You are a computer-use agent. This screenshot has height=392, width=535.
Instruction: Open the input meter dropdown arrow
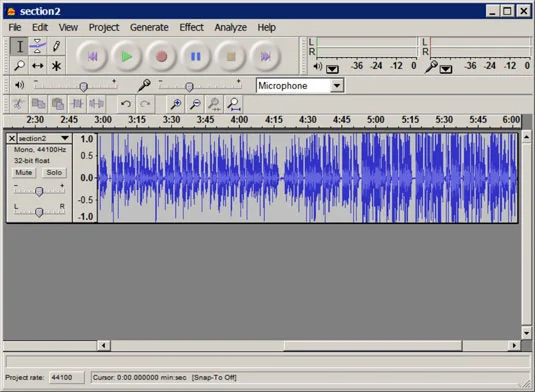click(446, 69)
